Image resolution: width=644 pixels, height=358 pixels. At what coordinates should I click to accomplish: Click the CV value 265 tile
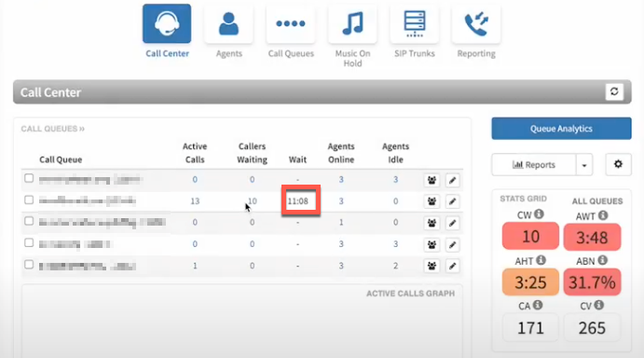click(592, 327)
